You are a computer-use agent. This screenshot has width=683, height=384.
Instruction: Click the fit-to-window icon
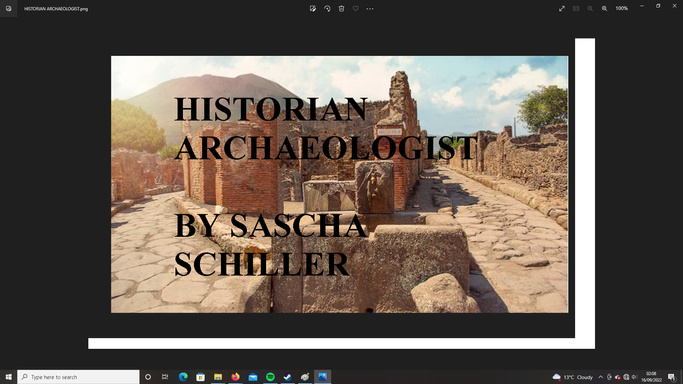tap(576, 8)
